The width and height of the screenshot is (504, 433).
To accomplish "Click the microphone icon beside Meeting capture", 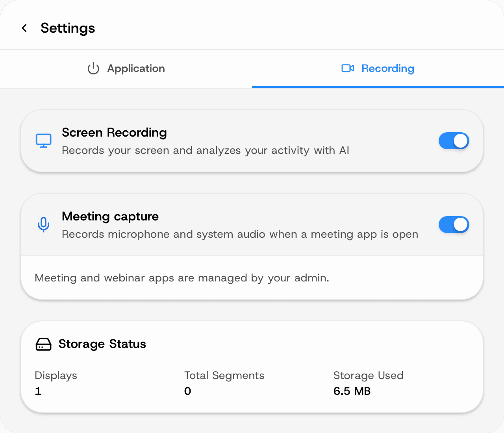I will tap(44, 225).
